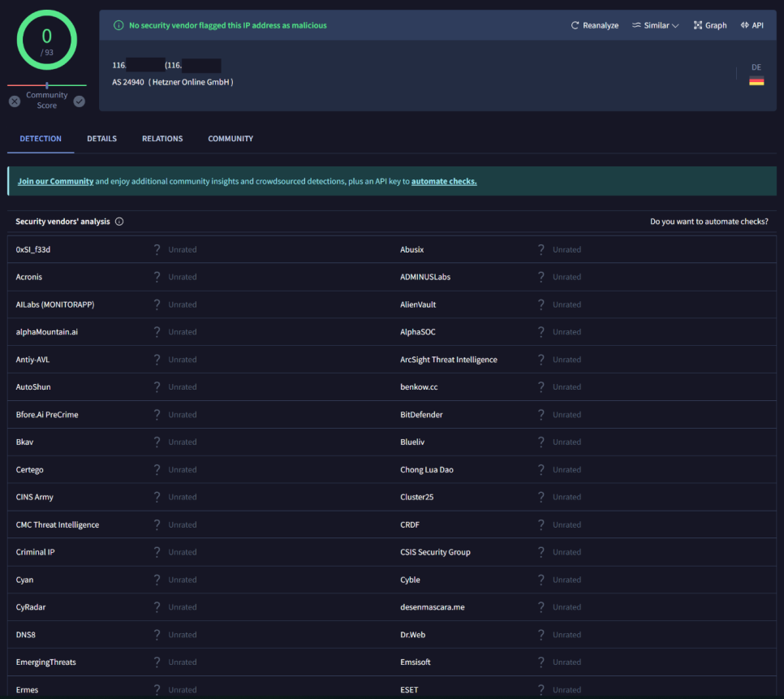
Task: Click the 'Bfore.Ai PreCrime' vendor name
Action: [47, 415]
